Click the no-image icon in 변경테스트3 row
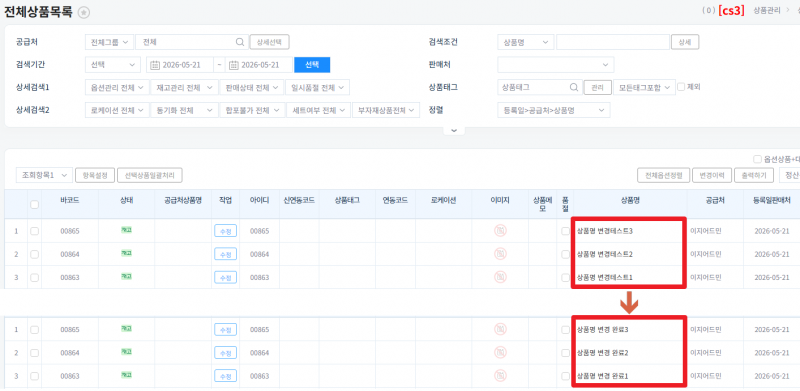The height and width of the screenshot is (391, 800). [501, 231]
